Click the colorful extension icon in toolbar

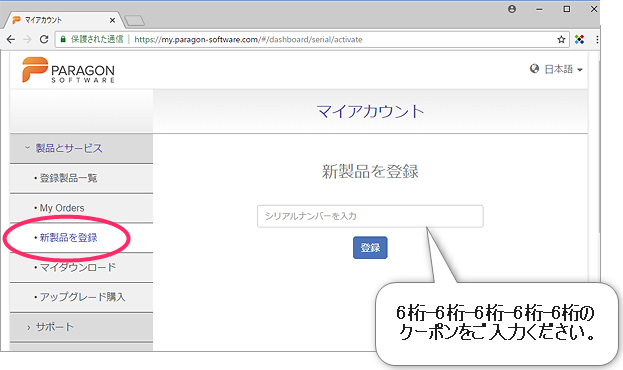pos(579,39)
